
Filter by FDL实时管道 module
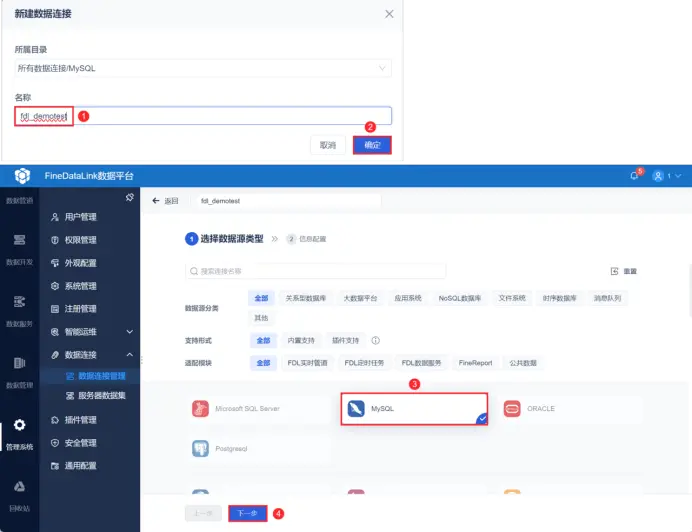click(307, 363)
